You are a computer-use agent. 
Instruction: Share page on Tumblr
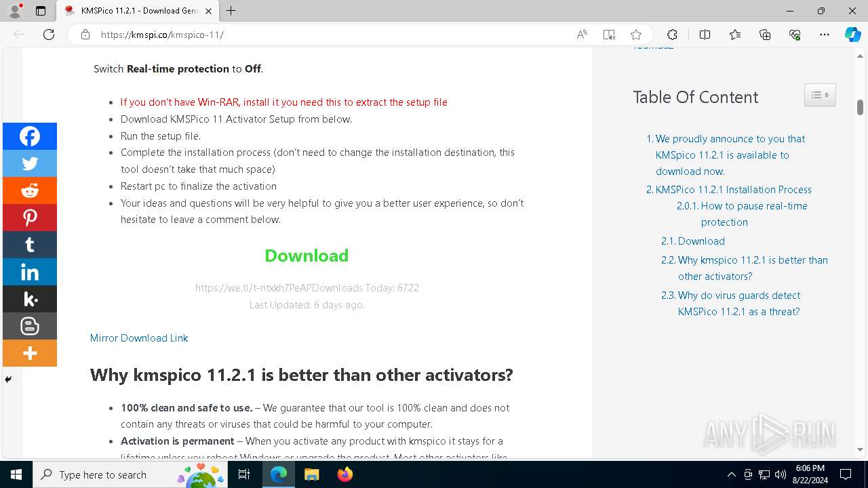(x=30, y=245)
